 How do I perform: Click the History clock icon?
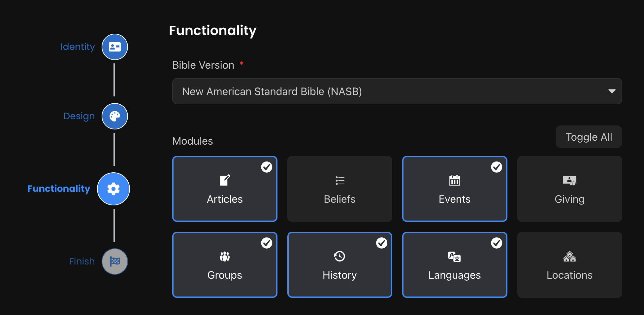339,256
